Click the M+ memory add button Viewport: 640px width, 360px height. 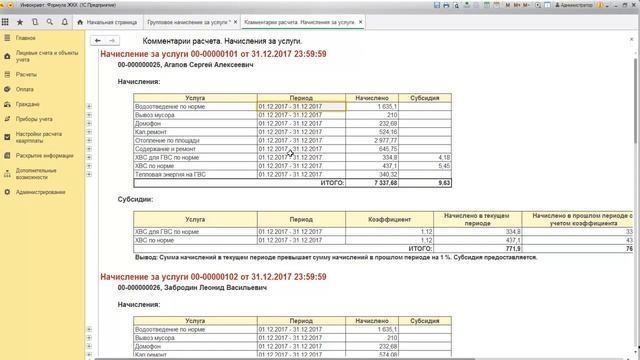coord(517,5)
